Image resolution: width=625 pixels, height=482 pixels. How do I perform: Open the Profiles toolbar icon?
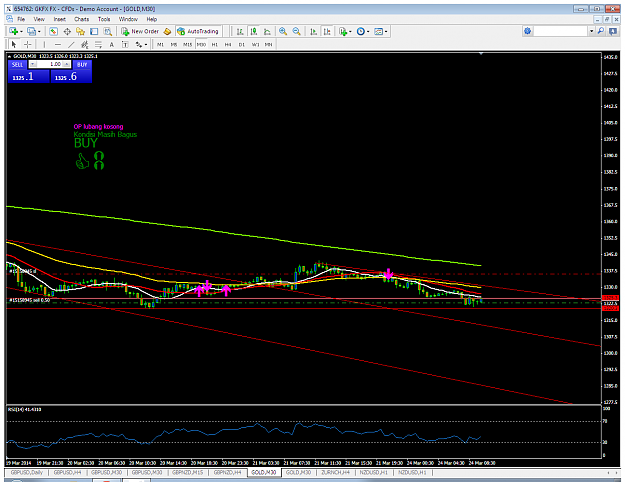pos(31,31)
